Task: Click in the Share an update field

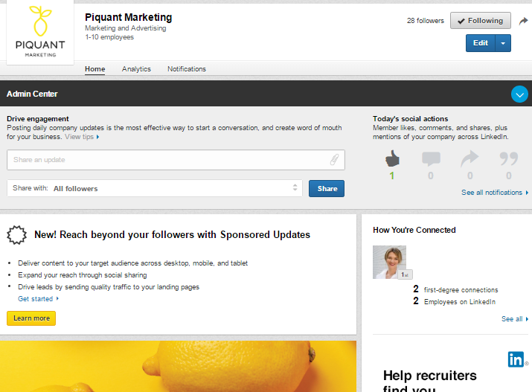Action: pyautogui.click(x=176, y=160)
